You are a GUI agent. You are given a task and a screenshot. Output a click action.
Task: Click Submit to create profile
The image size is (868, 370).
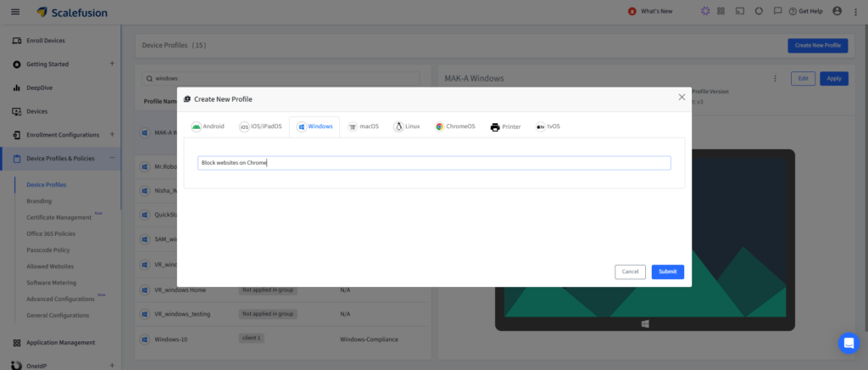(668, 272)
